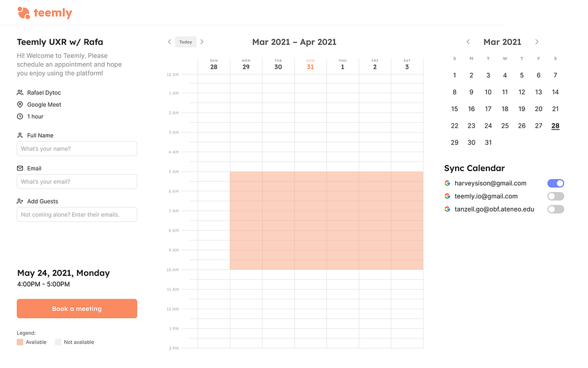Click the Mar 2021 – Apr 2021 heading

tap(295, 42)
